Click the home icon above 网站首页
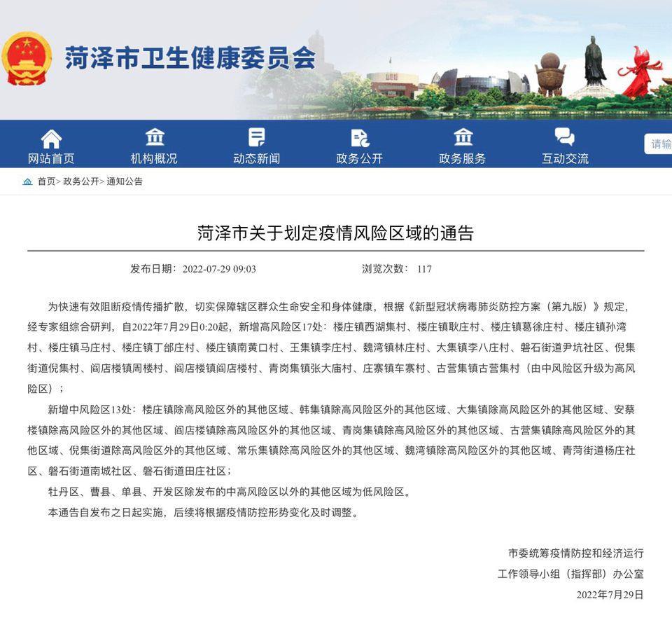The image size is (672, 620). 51,138
